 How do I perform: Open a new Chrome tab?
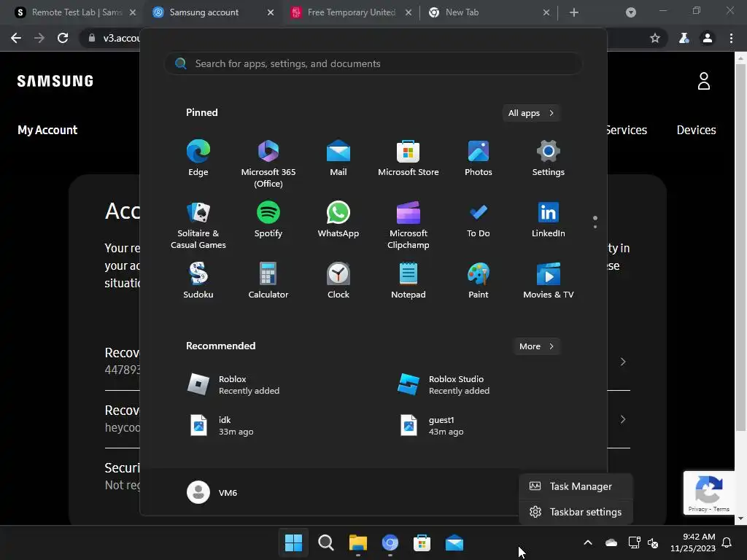[x=574, y=12]
